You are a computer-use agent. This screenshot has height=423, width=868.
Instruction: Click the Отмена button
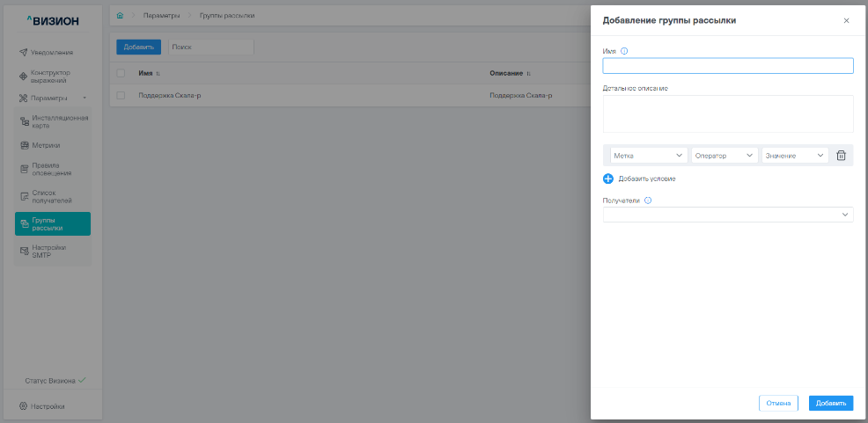pos(778,403)
